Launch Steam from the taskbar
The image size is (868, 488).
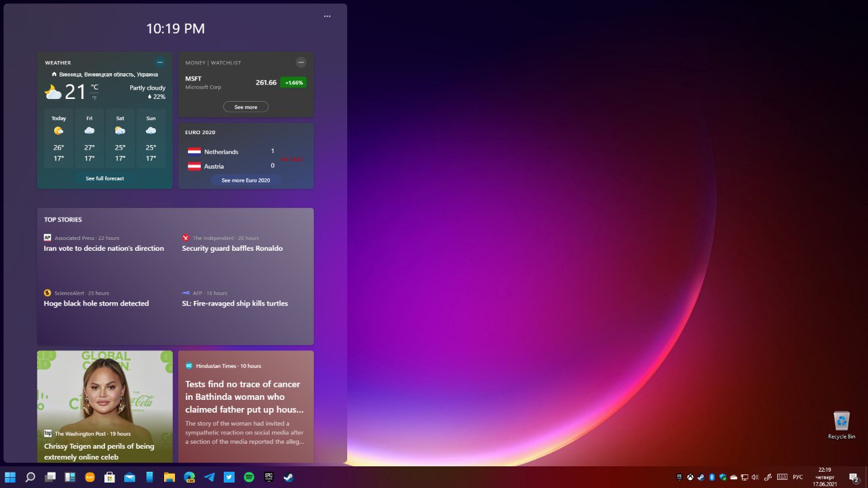(x=289, y=477)
